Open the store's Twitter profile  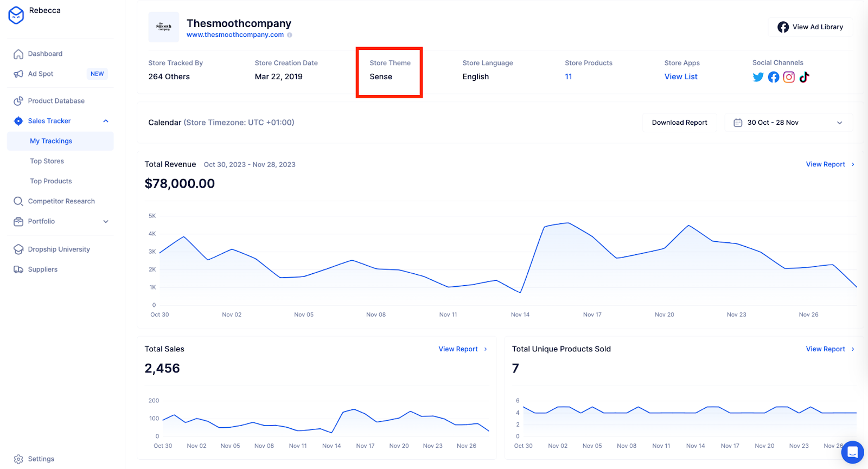pos(758,77)
